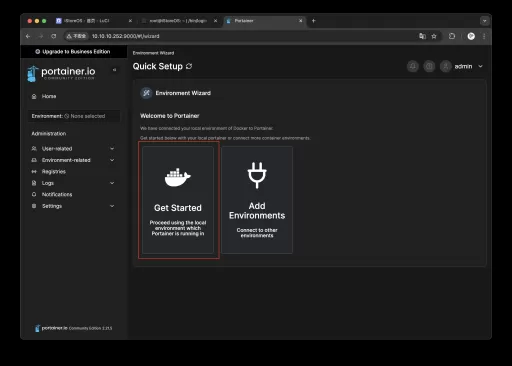Click the Administration section label
The width and height of the screenshot is (512, 366).
pyautogui.click(x=49, y=134)
